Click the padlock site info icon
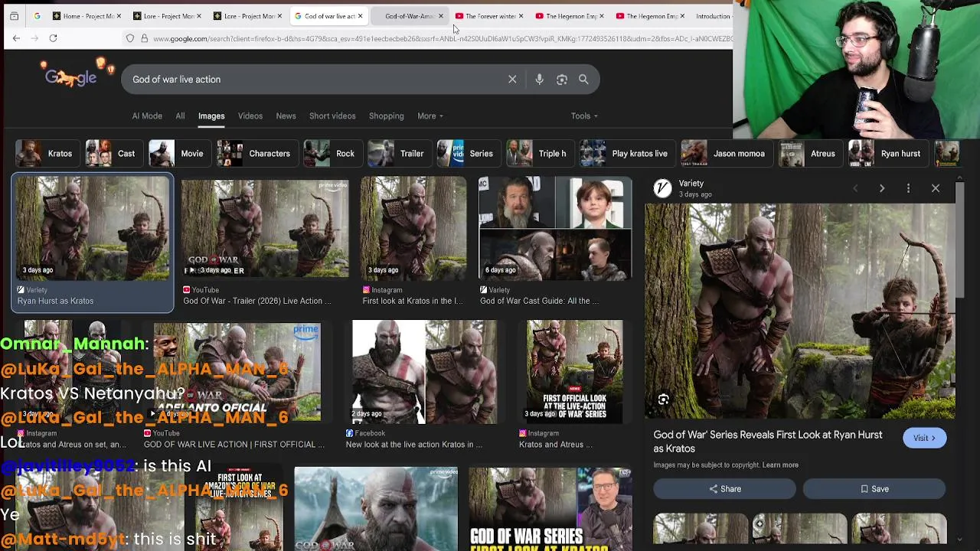This screenshot has width=980, height=551. click(x=144, y=38)
